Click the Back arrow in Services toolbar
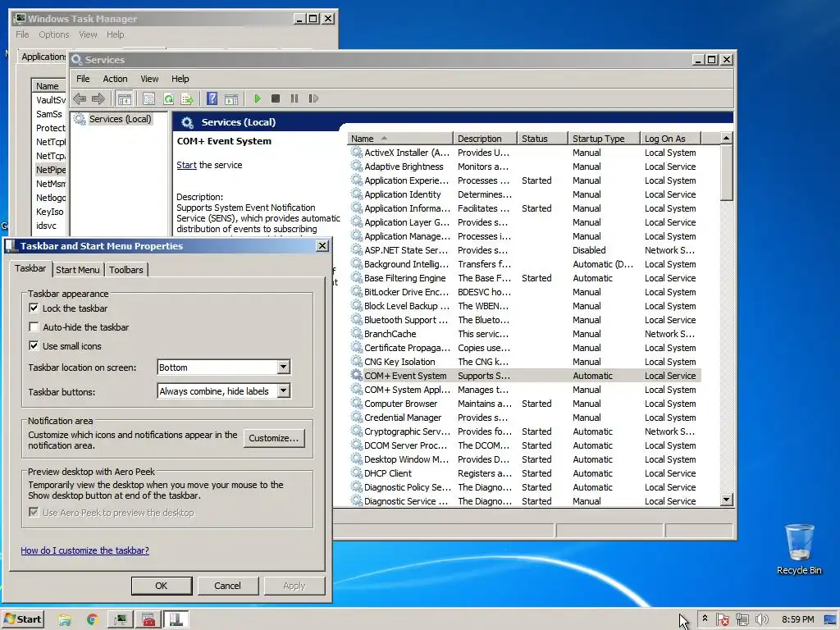The width and height of the screenshot is (840, 630). tap(80, 98)
